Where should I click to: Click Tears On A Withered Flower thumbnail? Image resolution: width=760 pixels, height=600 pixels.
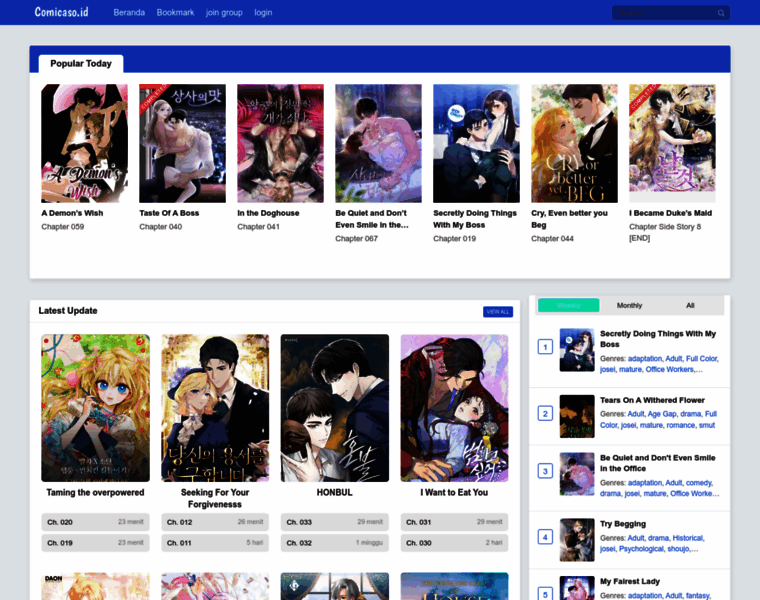[577, 416]
